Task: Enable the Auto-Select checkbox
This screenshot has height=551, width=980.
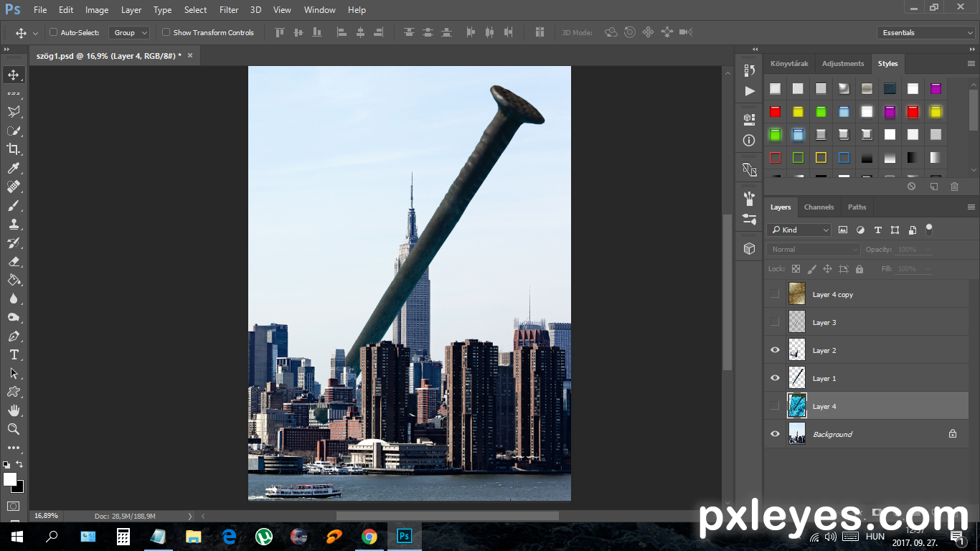Action: click(x=53, y=32)
